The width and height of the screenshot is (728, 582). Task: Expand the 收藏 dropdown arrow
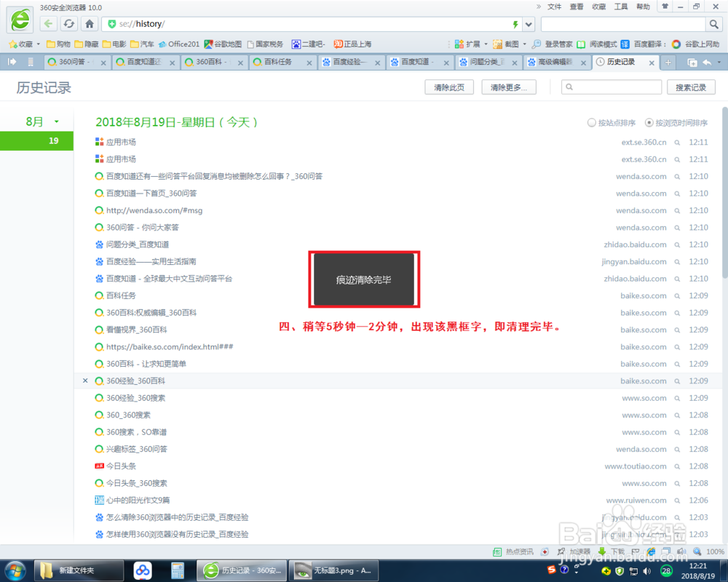38,44
